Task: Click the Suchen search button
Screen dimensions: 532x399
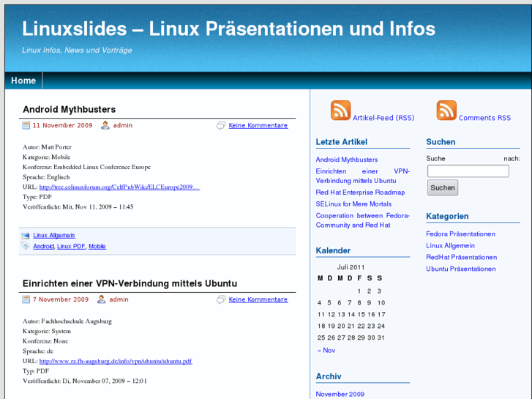Action: [x=443, y=187]
